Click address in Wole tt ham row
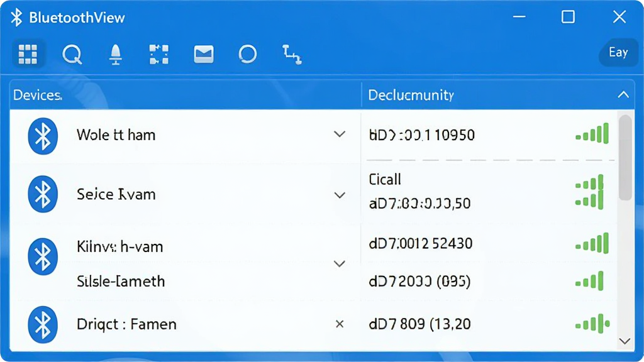644x362 pixels. pyautogui.click(x=422, y=135)
